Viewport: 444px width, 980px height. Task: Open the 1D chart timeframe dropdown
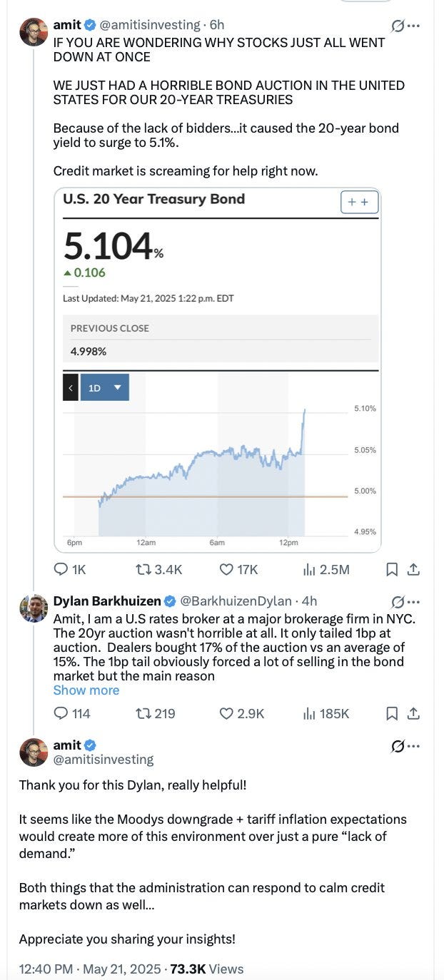105,387
